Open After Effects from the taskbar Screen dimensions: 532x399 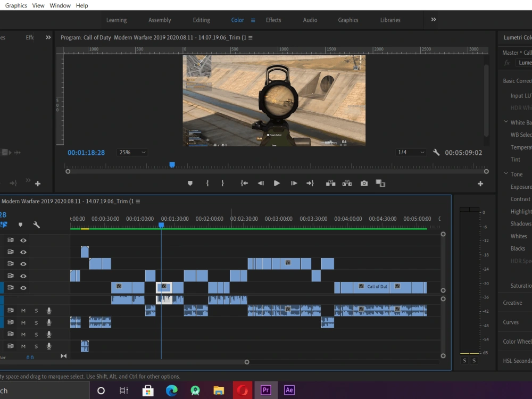click(289, 390)
